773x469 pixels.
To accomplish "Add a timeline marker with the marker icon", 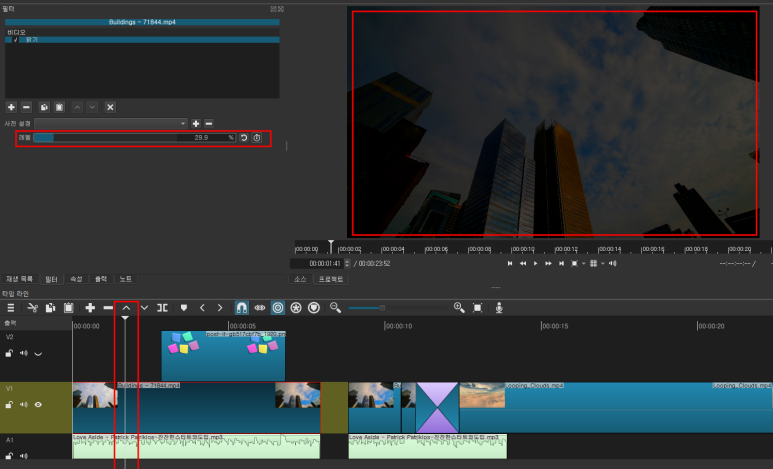I will tap(184, 308).
